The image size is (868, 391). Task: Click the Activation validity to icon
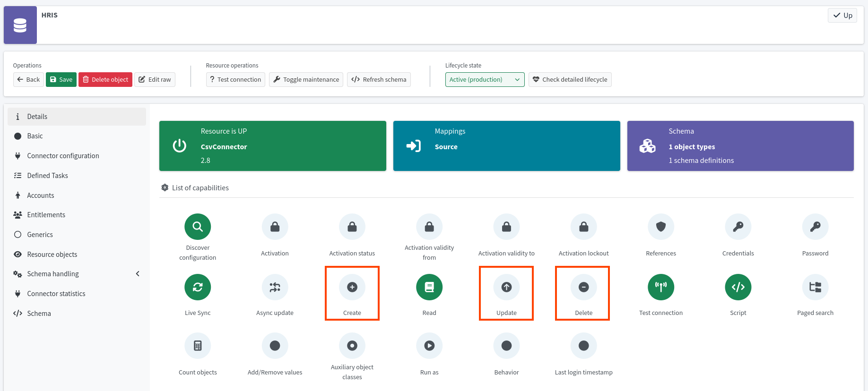(x=506, y=227)
